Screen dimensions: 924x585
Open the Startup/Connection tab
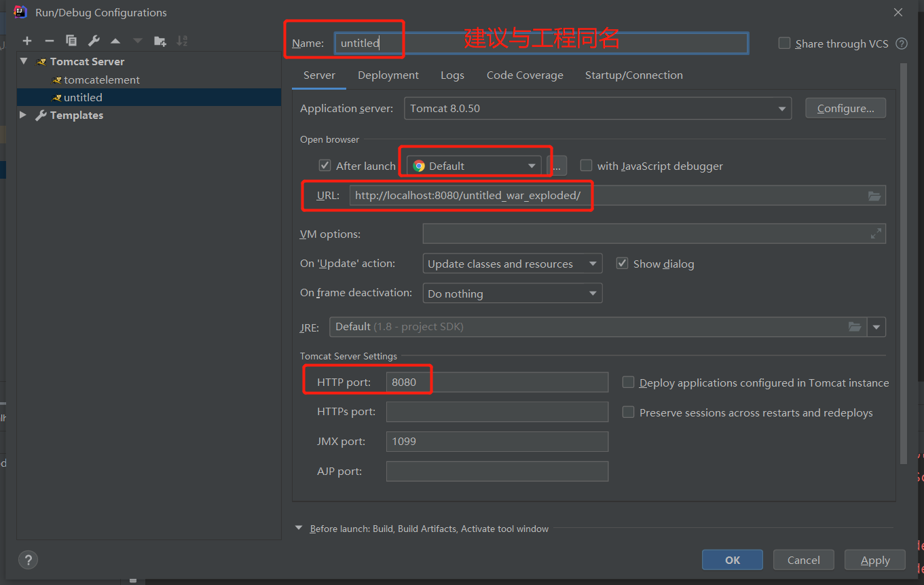point(634,75)
